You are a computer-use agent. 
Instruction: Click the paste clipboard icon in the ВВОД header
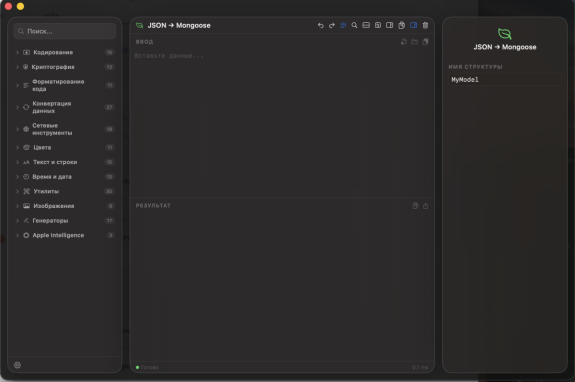[x=425, y=42]
